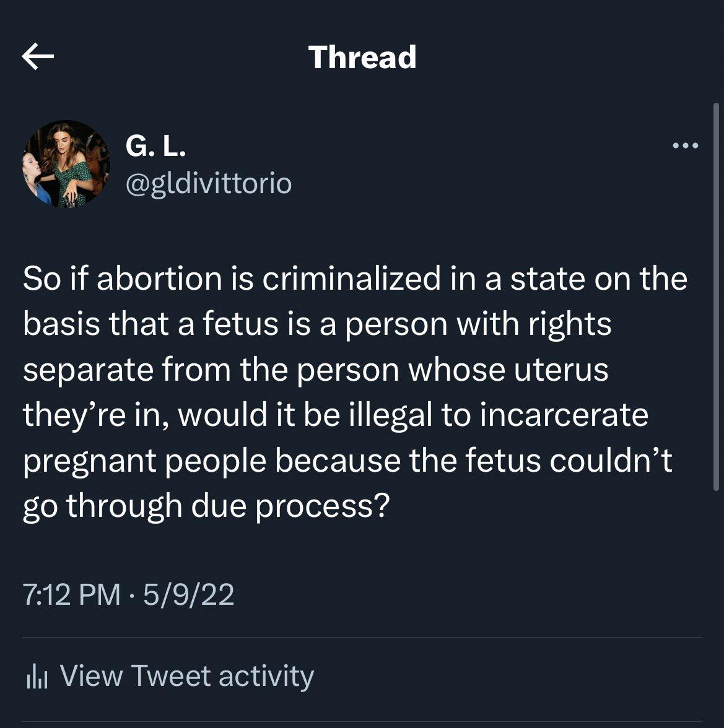Open the three-dot more options menu
Viewport: 724px width, 728px height.
point(686,146)
